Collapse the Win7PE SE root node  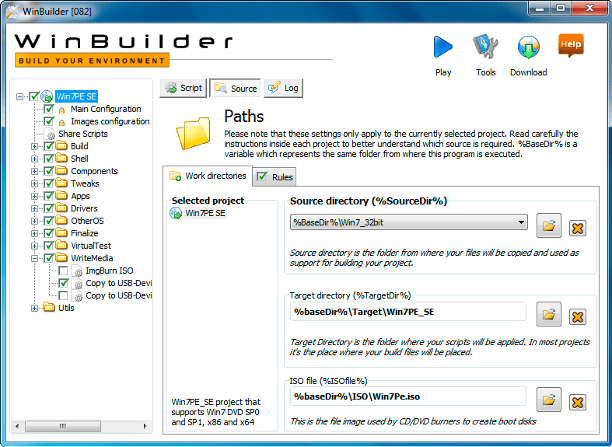pos(20,96)
